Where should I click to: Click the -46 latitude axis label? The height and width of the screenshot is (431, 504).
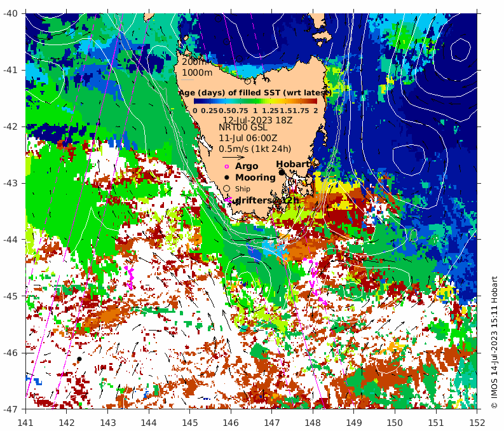[x=10, y=353]
